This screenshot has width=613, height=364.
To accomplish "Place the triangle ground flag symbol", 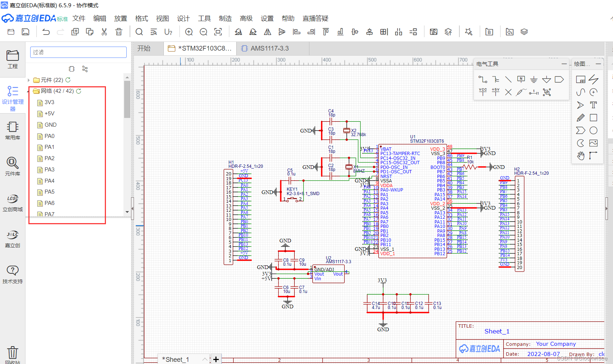I will [x=546, y=79].
